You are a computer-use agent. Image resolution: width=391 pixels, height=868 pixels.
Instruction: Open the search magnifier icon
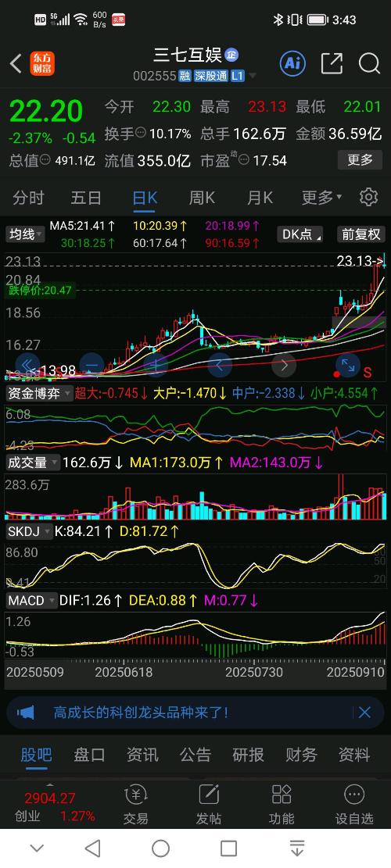coord(369,63)
